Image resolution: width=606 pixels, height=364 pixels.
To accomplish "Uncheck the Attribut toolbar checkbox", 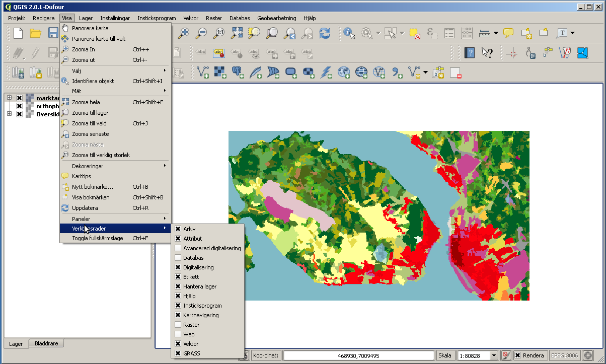I will coord(178,239).
